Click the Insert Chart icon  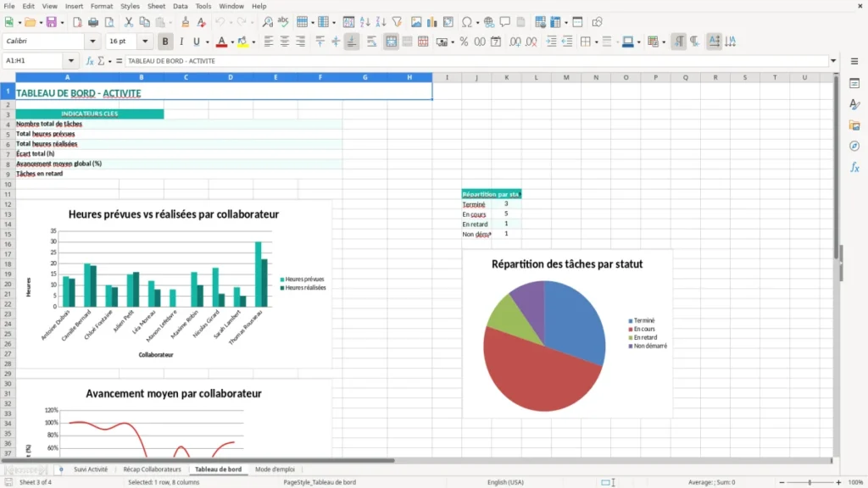click(431, 22)
